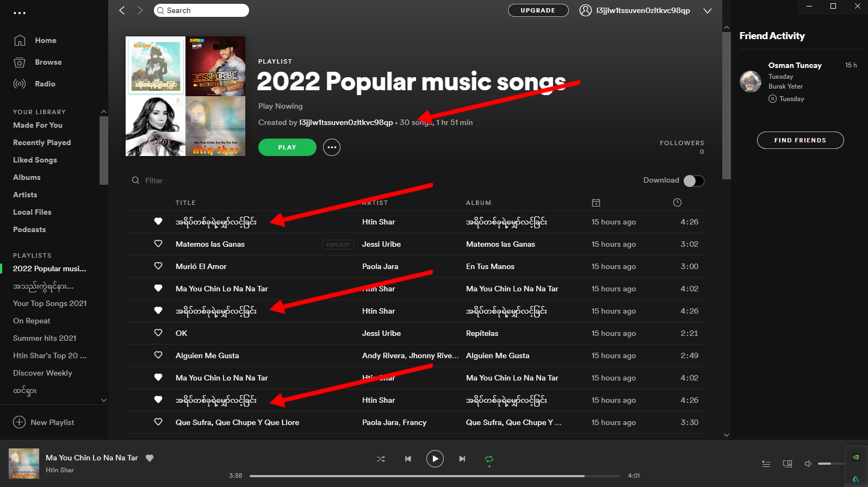The height and width of the screenshot is (487, 868).
Task: Open Albums in library
Action: click(x=27, y=177)
